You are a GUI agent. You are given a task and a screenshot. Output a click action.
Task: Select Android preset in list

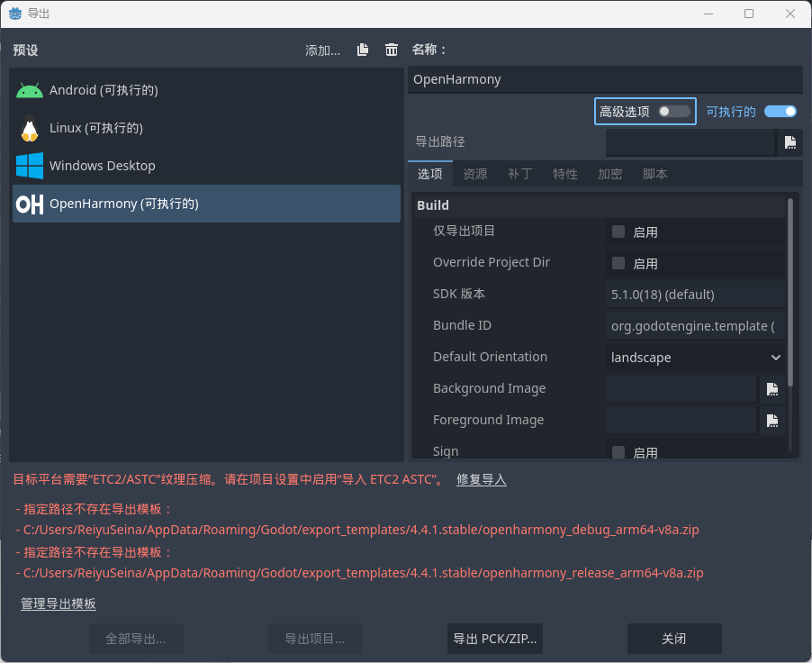click(207, 90)
